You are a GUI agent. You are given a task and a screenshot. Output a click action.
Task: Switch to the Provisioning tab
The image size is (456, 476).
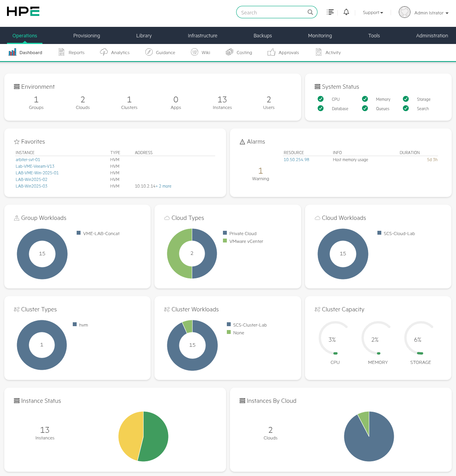(86, 35)
